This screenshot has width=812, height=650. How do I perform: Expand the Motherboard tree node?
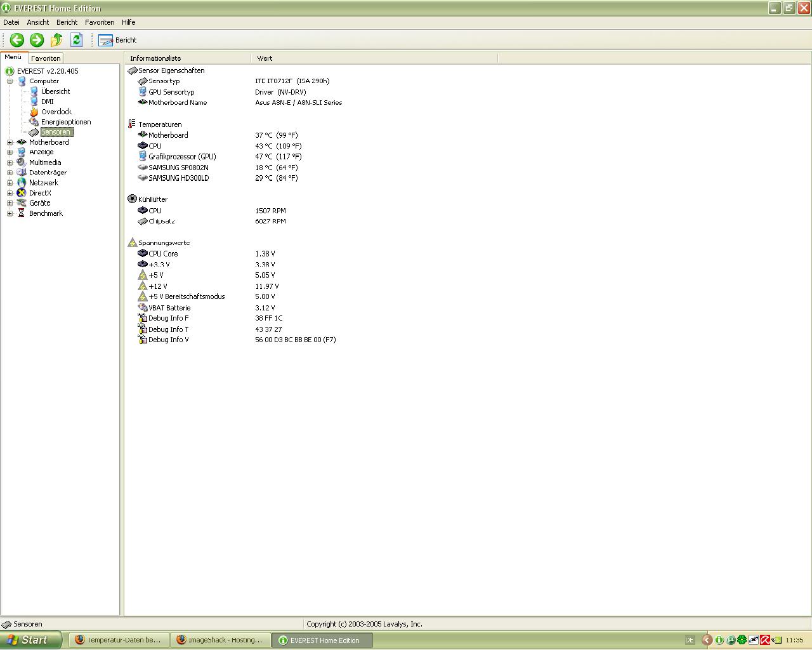pos(10,142)
